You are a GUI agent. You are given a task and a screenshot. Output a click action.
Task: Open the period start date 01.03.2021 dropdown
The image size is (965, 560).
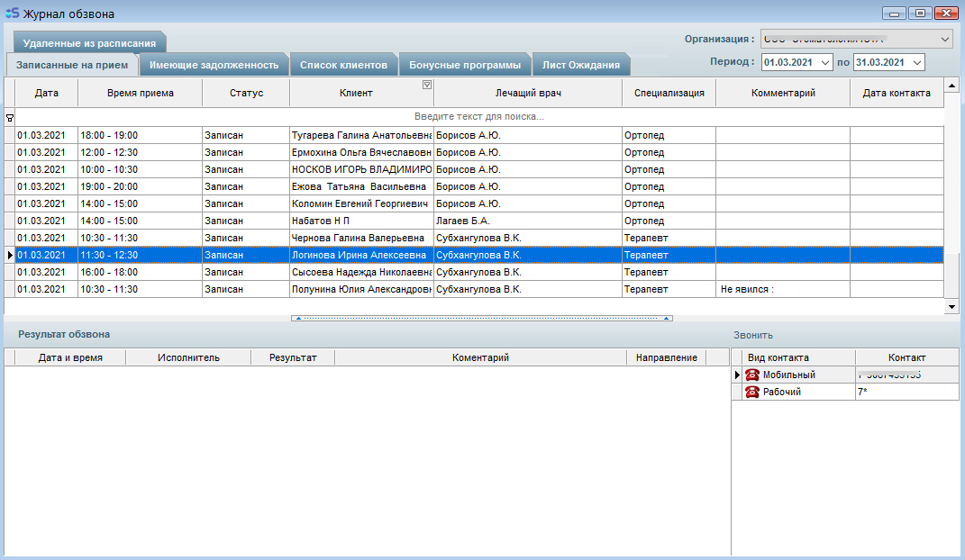tap(825, 62)
